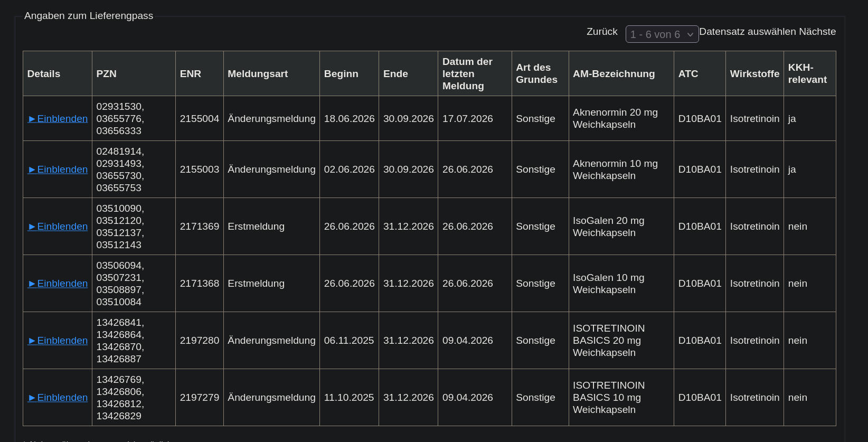Click the Meldungsart column header

pos(258,74)
